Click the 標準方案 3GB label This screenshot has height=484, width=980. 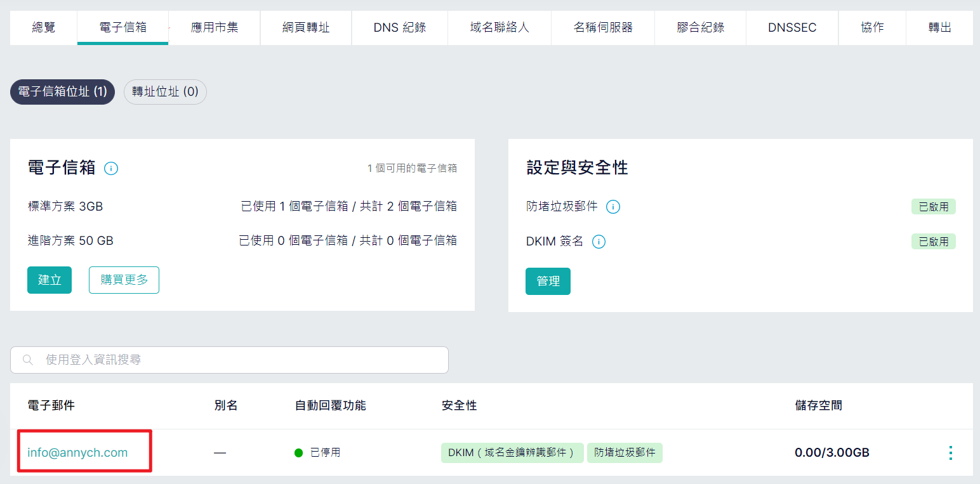pos(65,206)
